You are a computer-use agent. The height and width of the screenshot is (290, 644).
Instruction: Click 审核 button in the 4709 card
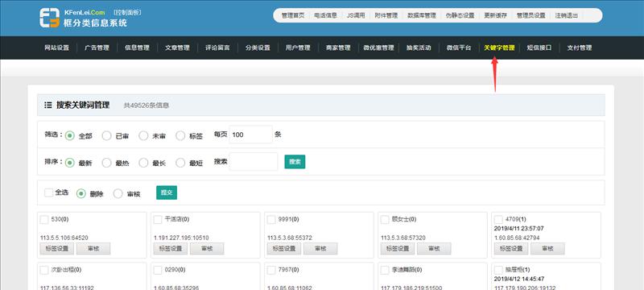coord(547,248)
